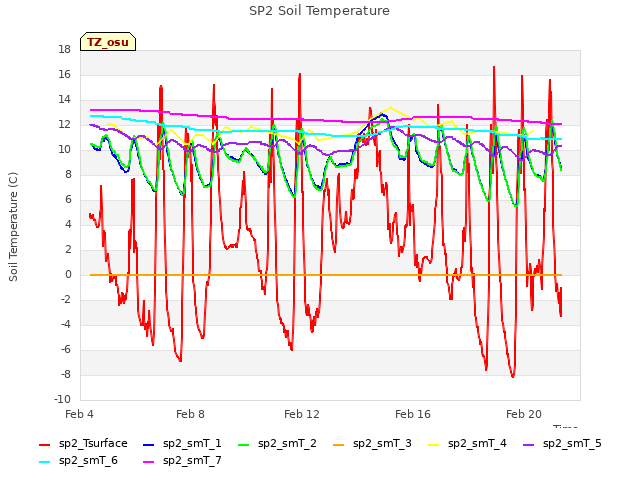Click blue sp2_smT_1 legend color marker
Viewport: 640px width, 480px height.
[149, 444]
